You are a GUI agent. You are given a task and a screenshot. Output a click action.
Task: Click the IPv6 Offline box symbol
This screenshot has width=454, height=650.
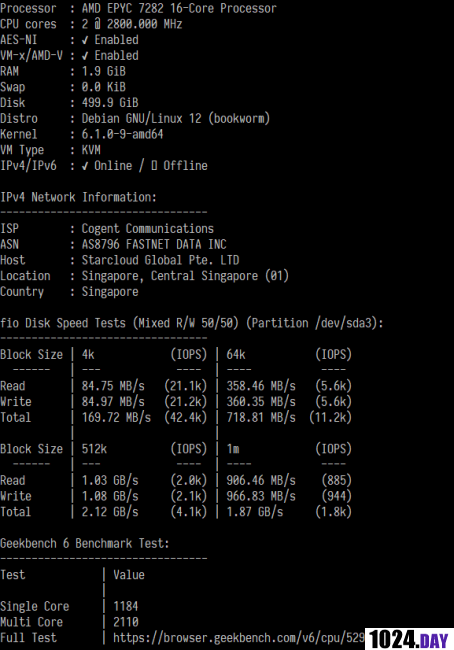pos(154,166)
